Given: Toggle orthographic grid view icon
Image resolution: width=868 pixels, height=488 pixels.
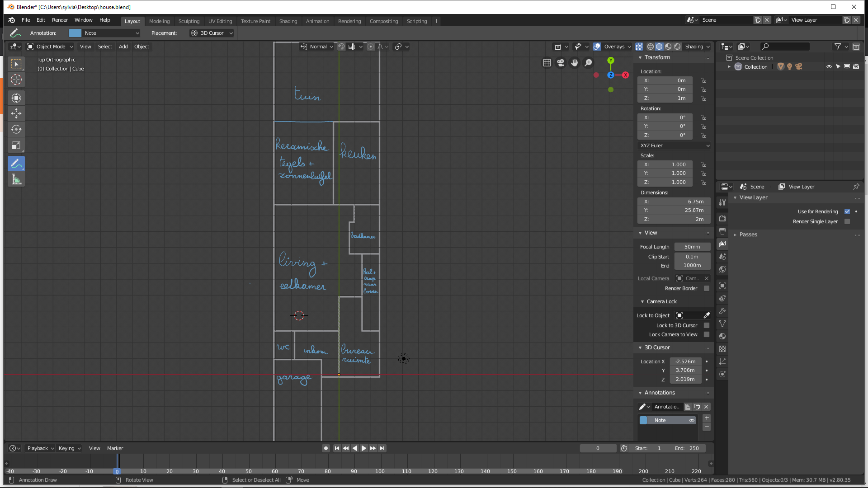Looking at the screenshot, I should 547,63.
